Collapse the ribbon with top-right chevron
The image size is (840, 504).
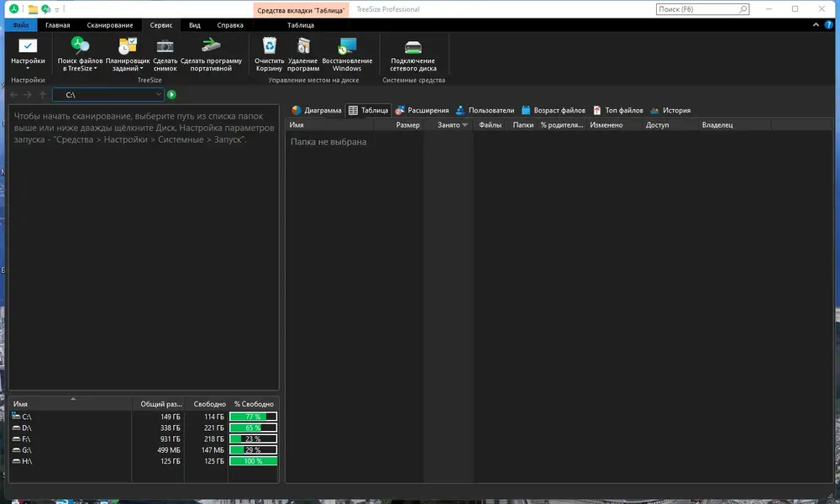(816, 24)
